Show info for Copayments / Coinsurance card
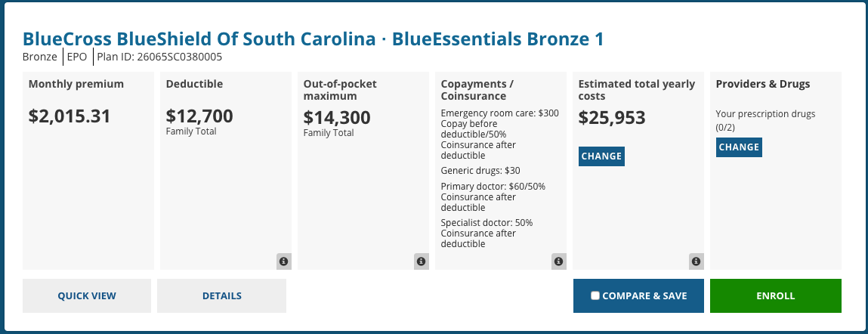This screenshot has width=868, height=334. click(x=558, y=261)
